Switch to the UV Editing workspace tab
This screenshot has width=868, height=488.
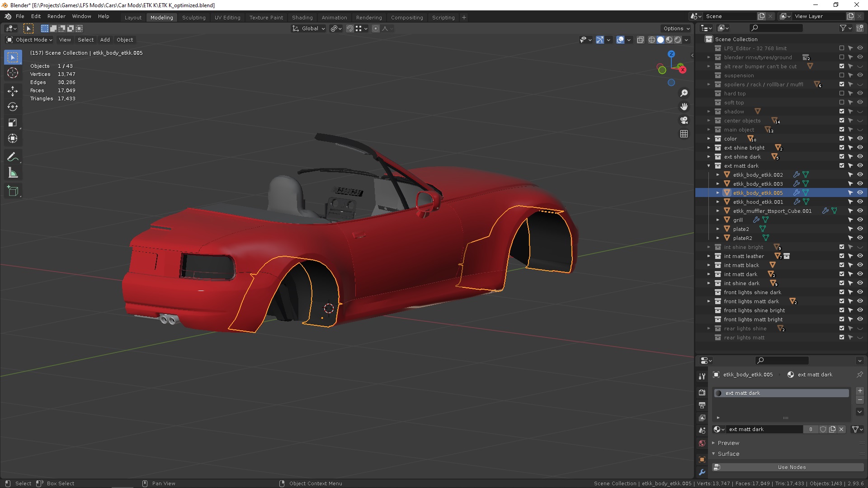tap(227, 18)
